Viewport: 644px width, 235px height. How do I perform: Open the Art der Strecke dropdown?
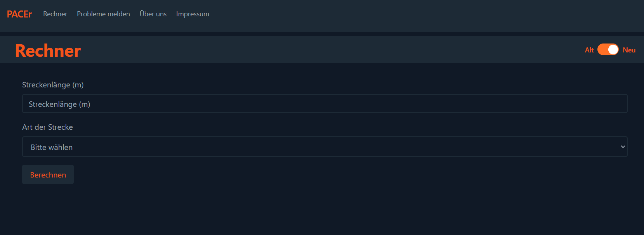pyautogui.click(x=325, y=147)
